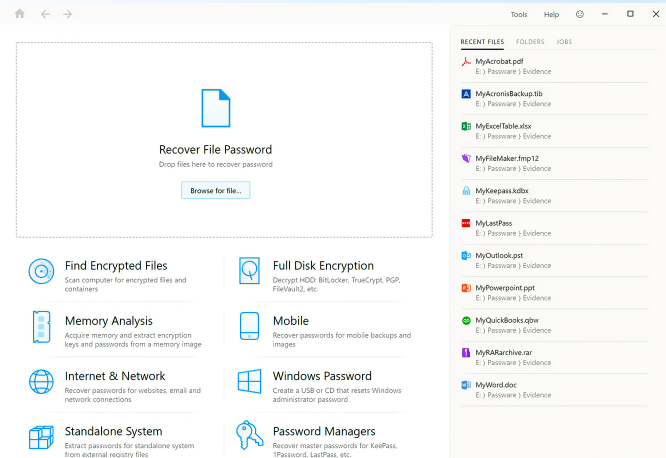Switch to the Recent Files tab

pos(482,42)
